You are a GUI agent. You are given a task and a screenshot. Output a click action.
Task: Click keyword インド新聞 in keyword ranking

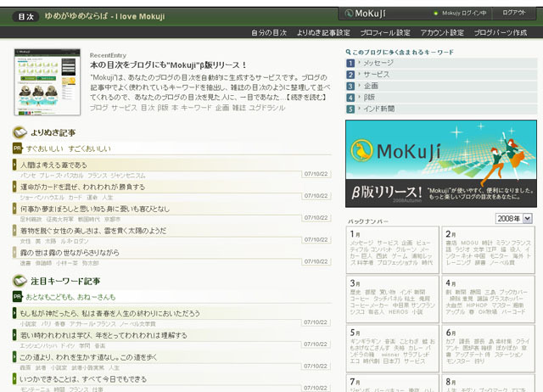[x=379, y=109]
